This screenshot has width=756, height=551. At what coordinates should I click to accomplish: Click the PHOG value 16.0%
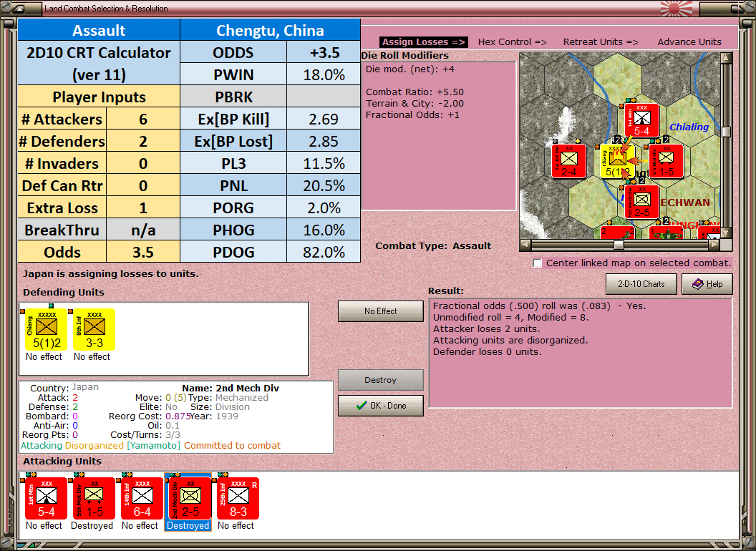(x=324, y=230)
